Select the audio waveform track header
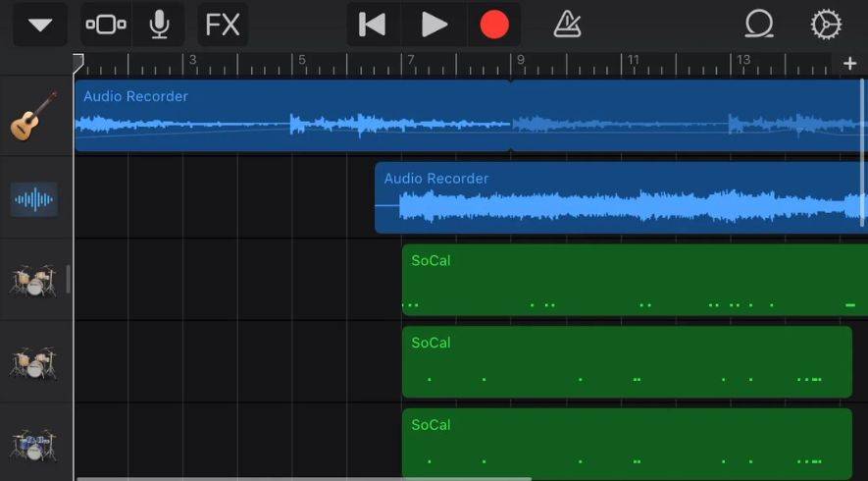This screenshot has width=868, height=481. (x=35, y=198)
